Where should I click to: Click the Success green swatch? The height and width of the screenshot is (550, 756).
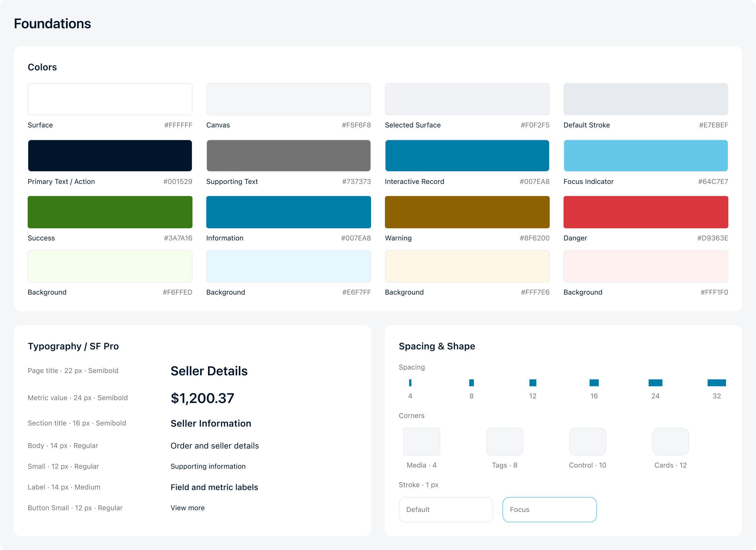[110, 212]
